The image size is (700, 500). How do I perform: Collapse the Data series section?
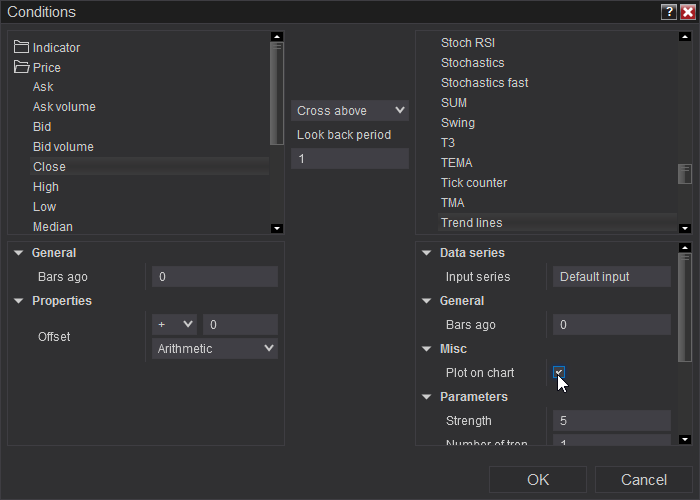coord(427,253)
